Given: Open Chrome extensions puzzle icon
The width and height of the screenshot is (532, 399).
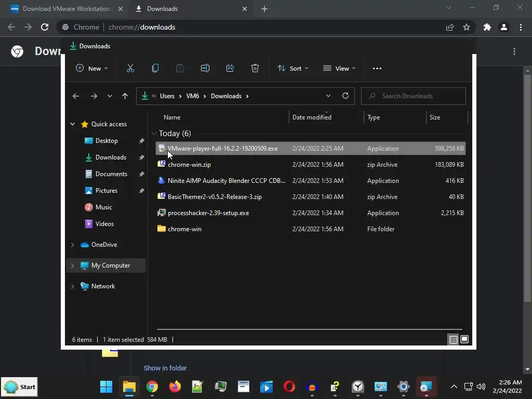Looking at the screenshot, I should coord(487,27).
